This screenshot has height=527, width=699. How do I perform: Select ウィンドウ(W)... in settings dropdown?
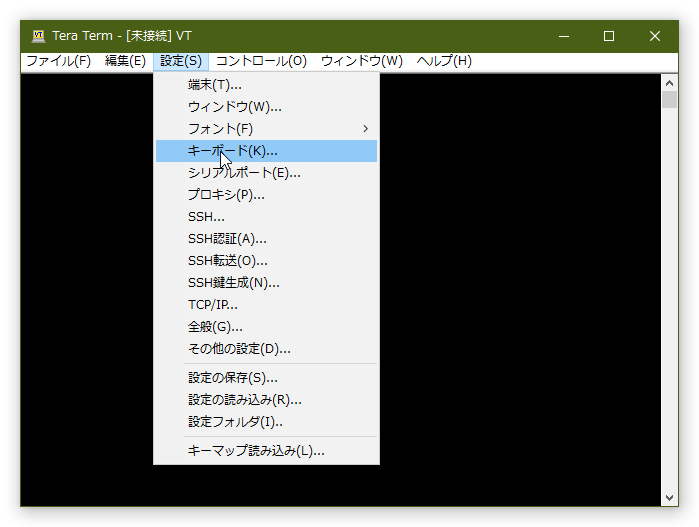coord(266,107)
